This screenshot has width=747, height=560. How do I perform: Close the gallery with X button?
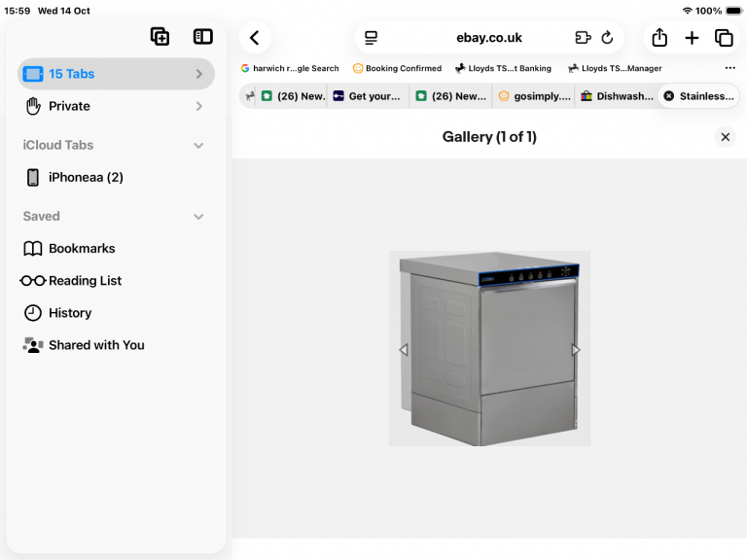[725, 137]
